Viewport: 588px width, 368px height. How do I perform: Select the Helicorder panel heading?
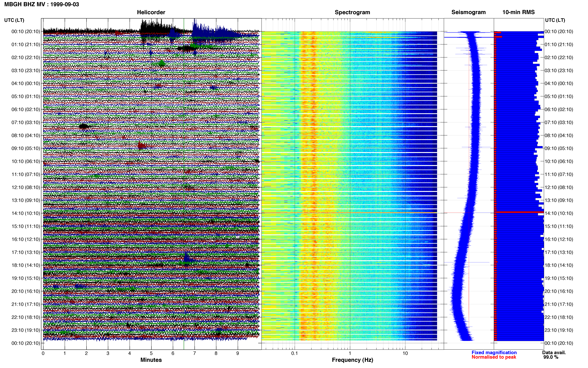[x=151, y=12]
